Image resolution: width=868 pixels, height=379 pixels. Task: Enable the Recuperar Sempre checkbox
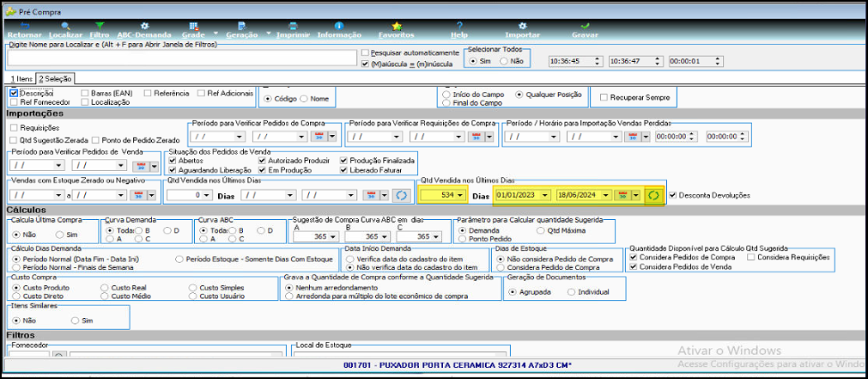[604, 97]
